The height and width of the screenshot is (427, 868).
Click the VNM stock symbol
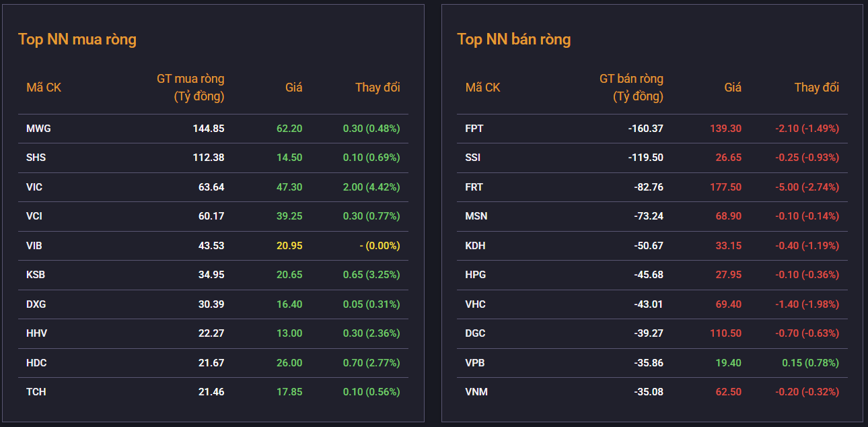tap(476, 392)
